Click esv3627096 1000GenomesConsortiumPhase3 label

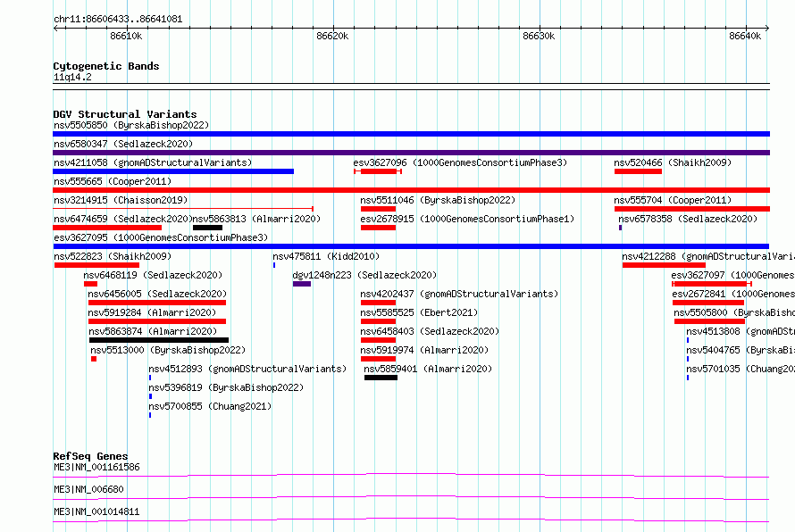click(x=460, y=162)
